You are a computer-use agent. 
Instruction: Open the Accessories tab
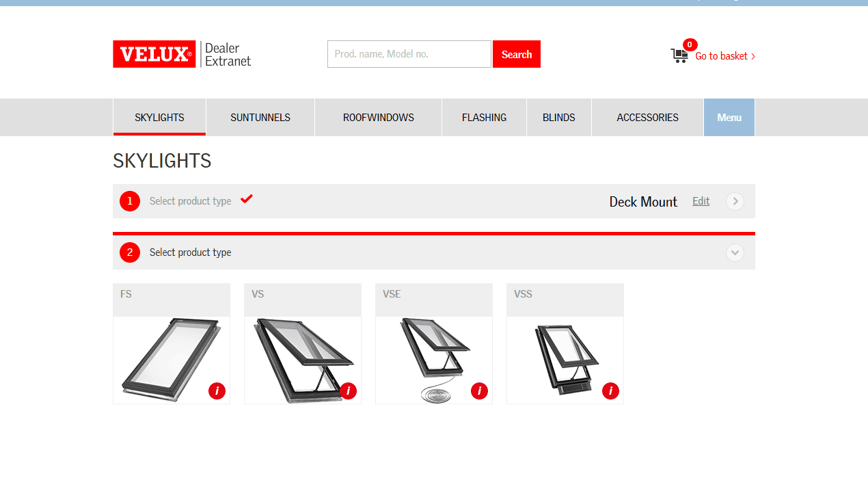648,117
